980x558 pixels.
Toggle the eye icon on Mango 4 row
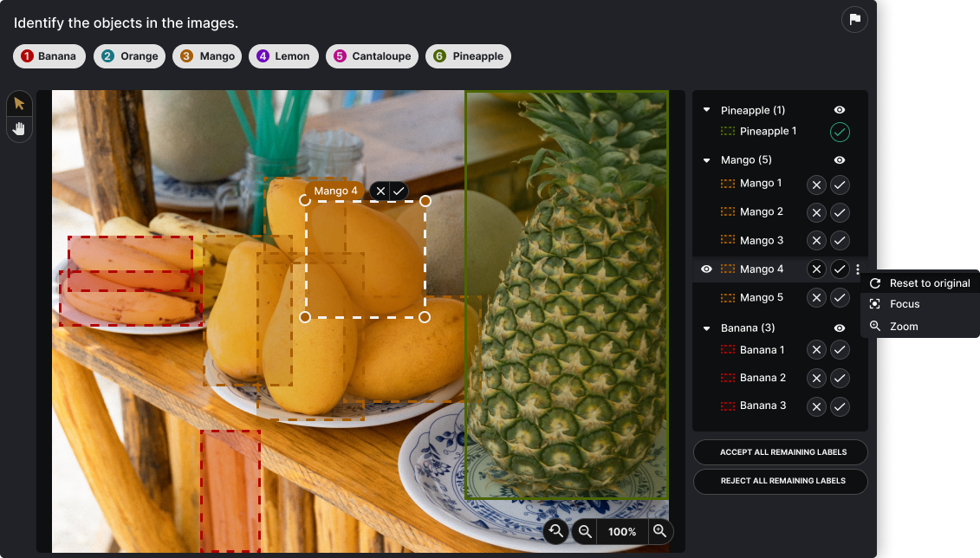point(706,269)
